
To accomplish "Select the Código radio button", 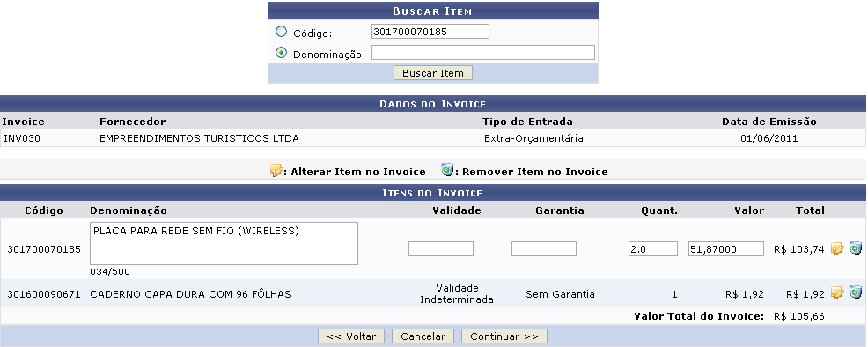I will (x=281, y=32).
